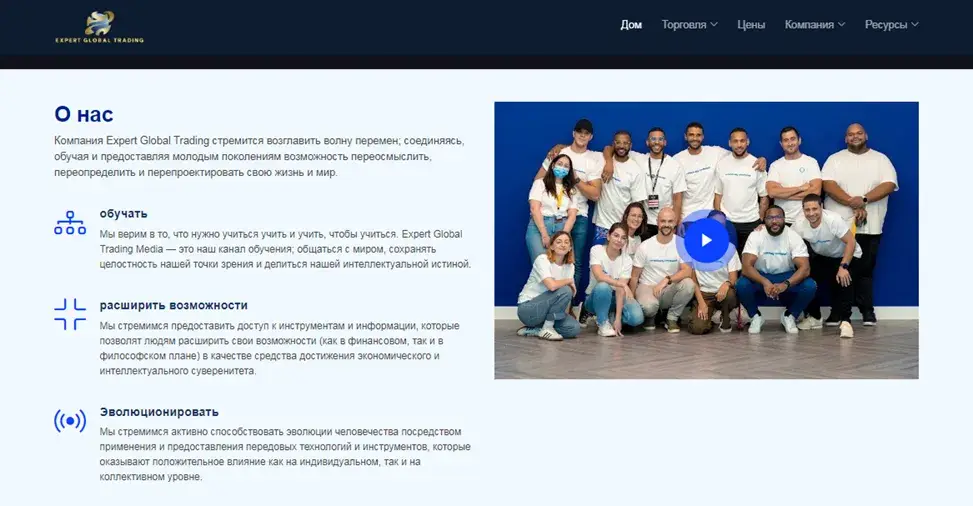
Task: Select the О нас heading
Action: pyautogui.click(x=84, y=114)
